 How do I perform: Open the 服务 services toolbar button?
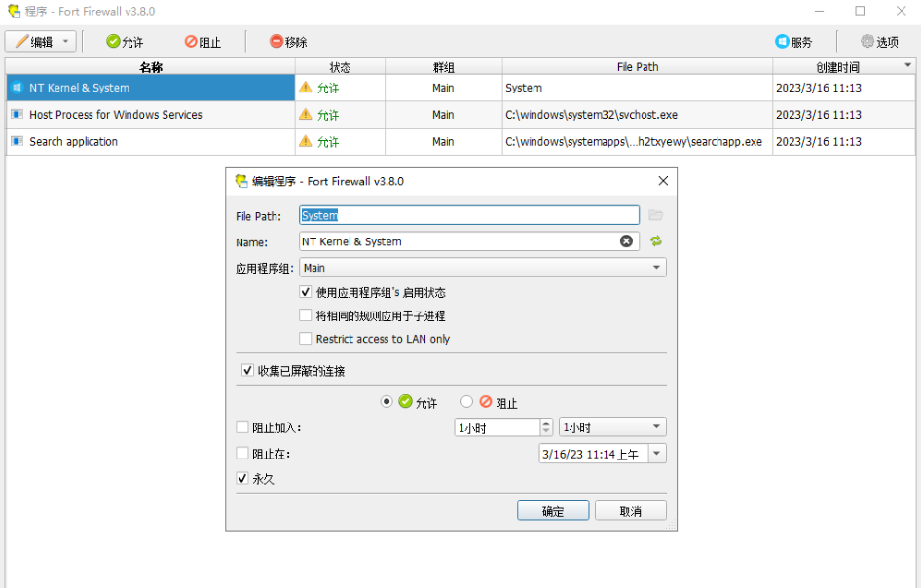coord(793,42)
